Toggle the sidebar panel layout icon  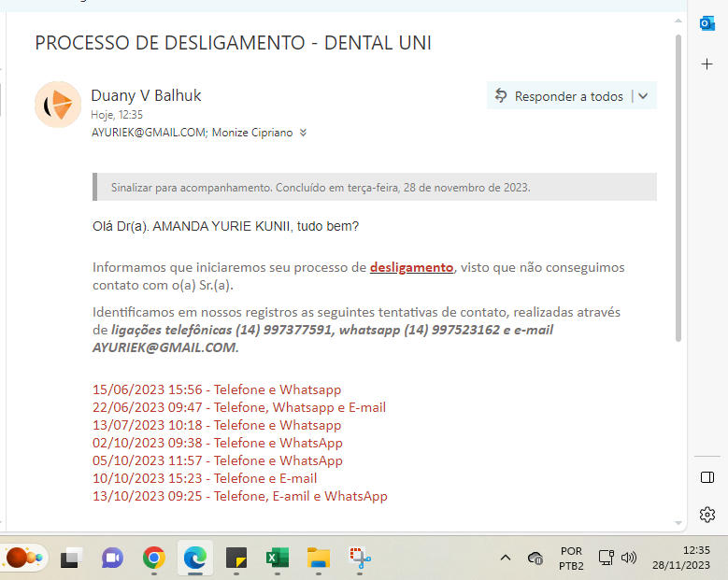point(707,477)
